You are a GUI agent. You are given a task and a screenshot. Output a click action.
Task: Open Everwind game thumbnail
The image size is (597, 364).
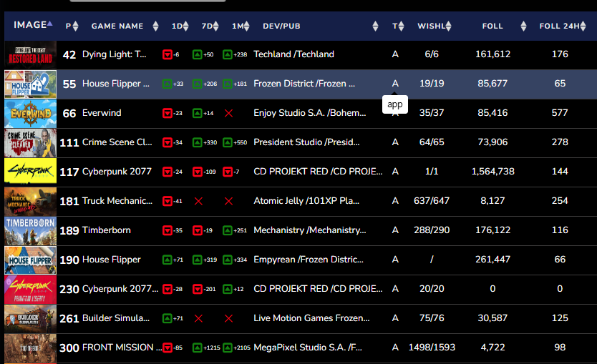[31, 113]
